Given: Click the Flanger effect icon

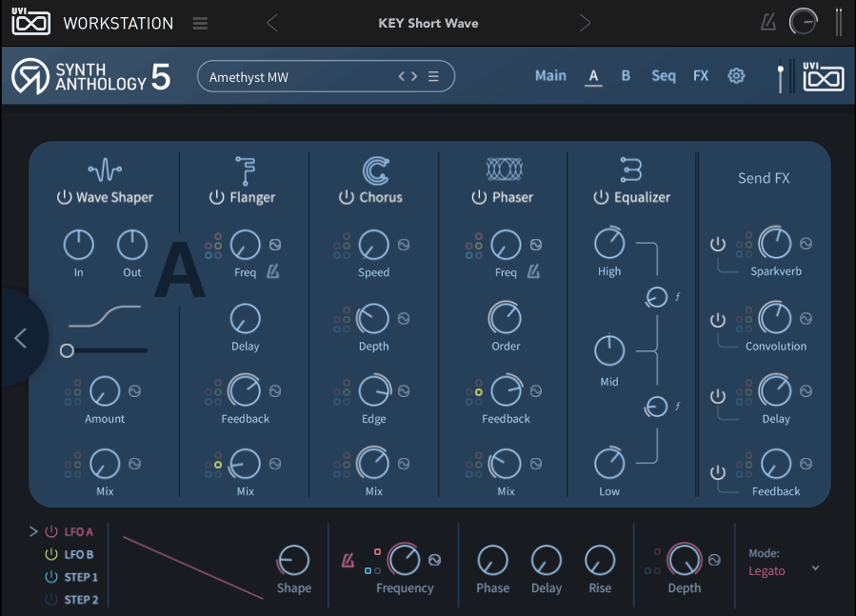Looking at the screenshot, I should pos(245,170).
